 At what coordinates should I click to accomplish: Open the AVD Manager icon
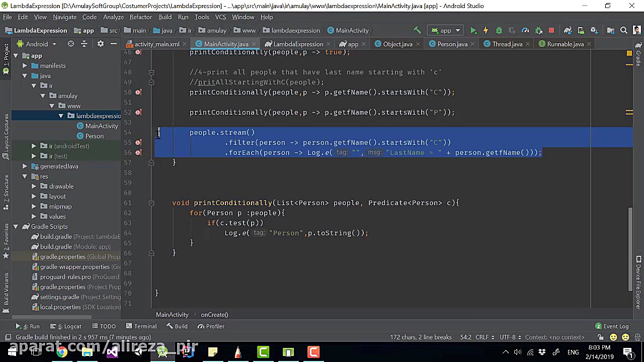click(x=581, y=30)
